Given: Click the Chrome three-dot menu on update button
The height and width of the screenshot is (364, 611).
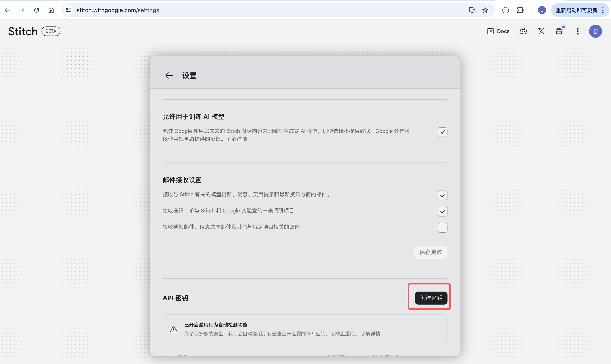Looking at the screenshot, I should pos(603,10).
